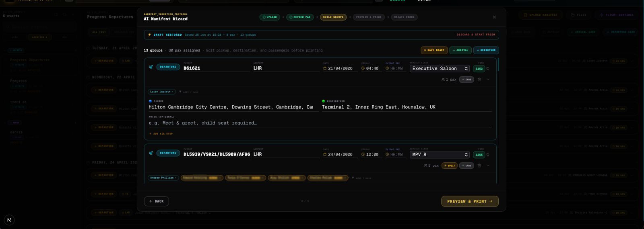Add new Arrival group

460,50
